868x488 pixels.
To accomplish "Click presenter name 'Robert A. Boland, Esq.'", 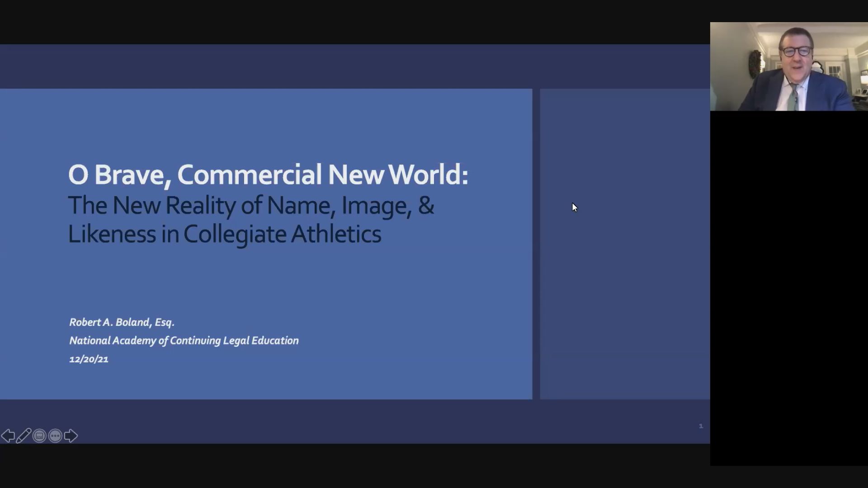I will 122,322.
